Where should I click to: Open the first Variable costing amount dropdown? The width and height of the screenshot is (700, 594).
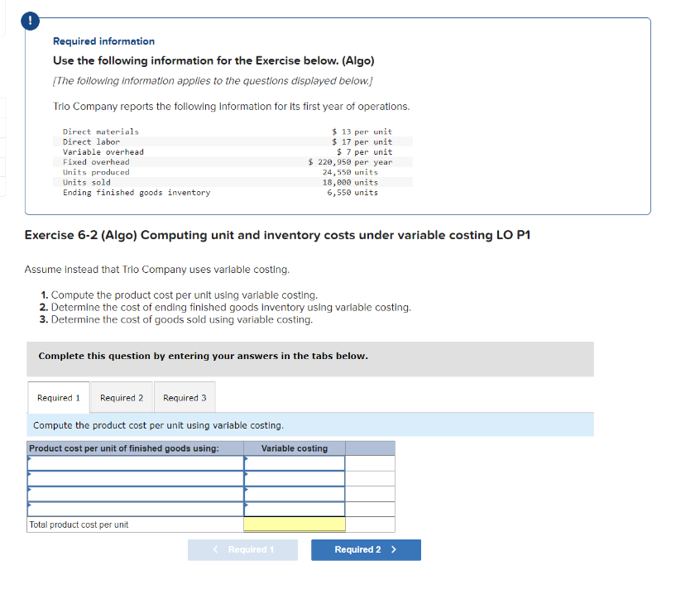click(x=294, y=462)
